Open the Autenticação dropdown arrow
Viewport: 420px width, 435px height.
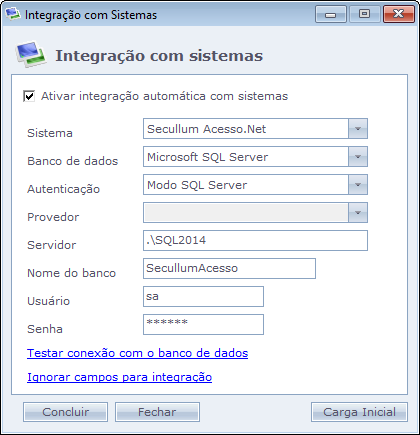coord(358,185)
